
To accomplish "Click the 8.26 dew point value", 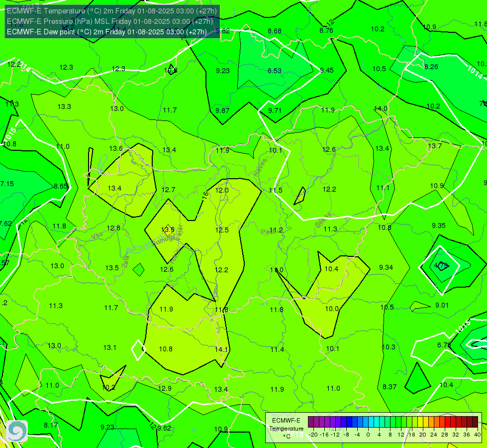I will coord(431,67).
